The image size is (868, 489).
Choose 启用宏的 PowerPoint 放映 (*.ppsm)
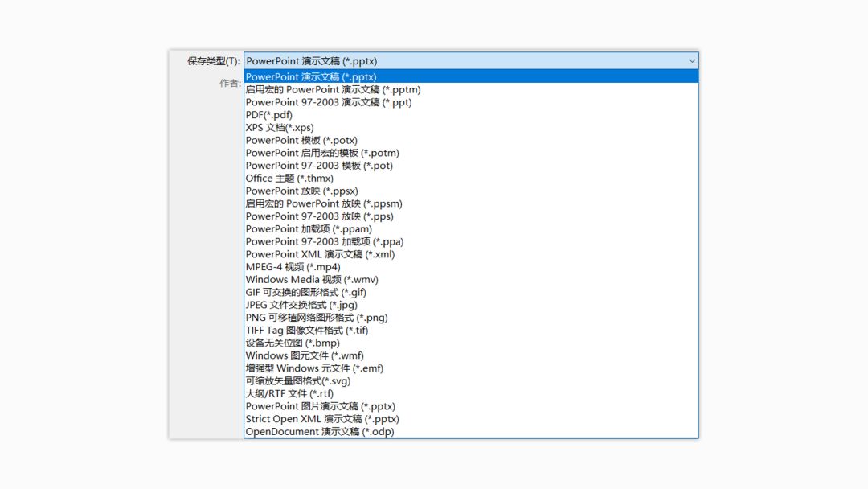(x=471, y=203)
